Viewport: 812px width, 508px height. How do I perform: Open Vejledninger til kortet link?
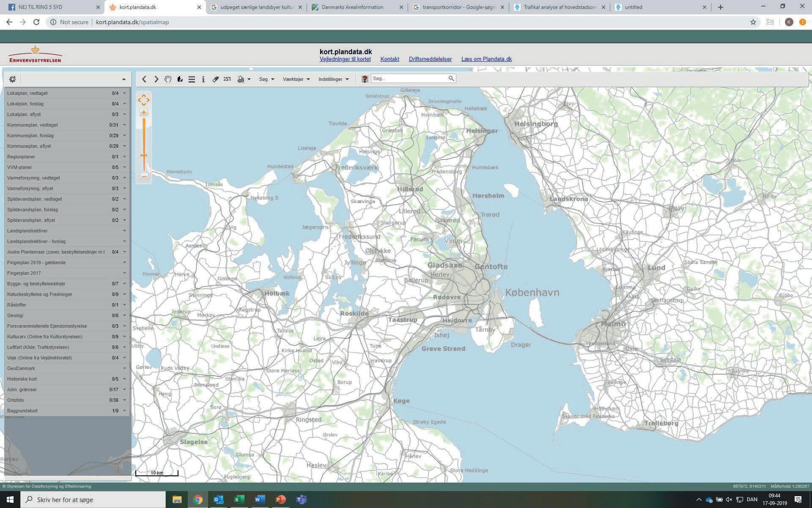(345, 59)
